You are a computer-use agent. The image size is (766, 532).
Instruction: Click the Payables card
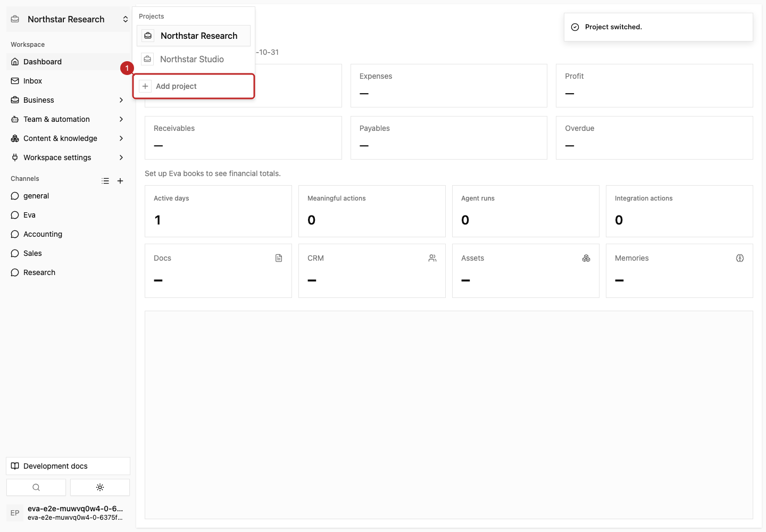click(449, 138)
